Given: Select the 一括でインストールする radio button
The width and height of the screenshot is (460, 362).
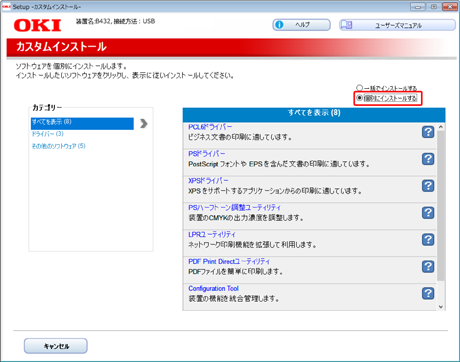Looking at the screenshot, I should click(x=359, y=88).
